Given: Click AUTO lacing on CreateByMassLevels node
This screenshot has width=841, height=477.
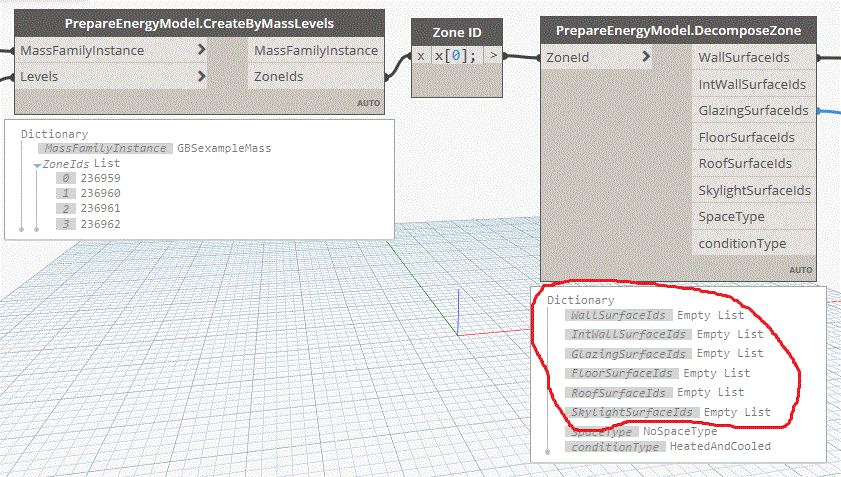Looking at the screenshot, I should pos(368,103).
